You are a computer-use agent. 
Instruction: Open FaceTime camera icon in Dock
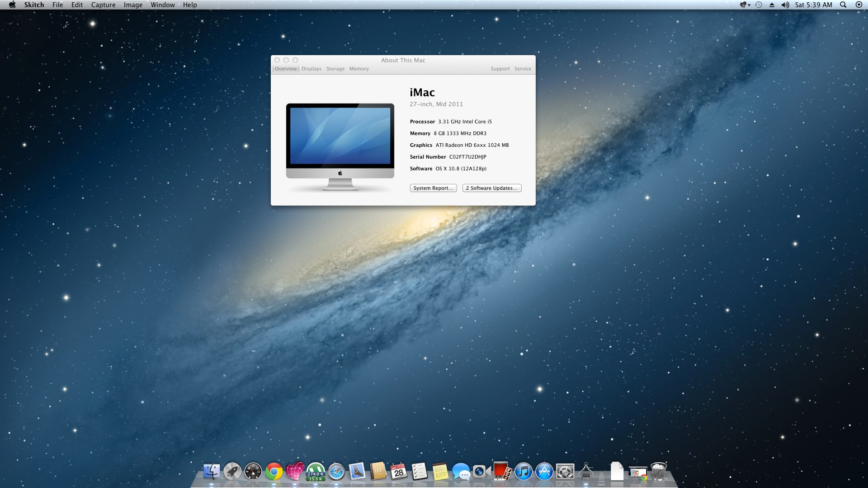[482, 472]
